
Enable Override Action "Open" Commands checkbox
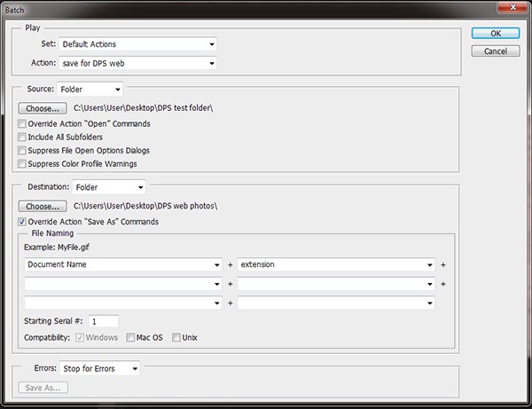tap(22, 124)
